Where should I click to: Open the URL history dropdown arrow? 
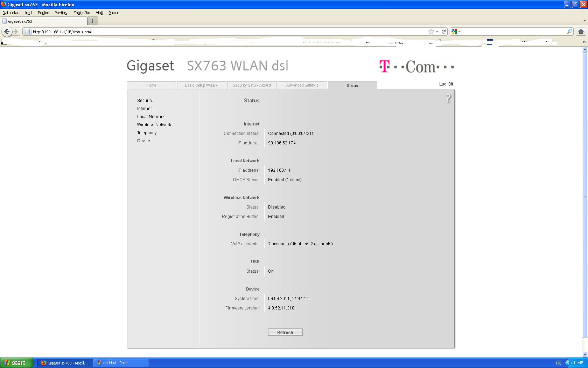[x=437, y=32]
